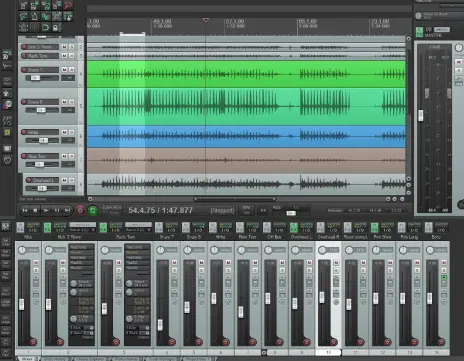
Task: Open Kick 2 Room input dropdown in mixer
Action: 83,230
